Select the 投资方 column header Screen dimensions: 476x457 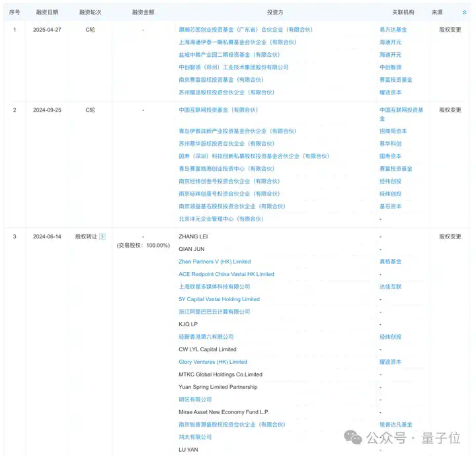pos(275,12)
